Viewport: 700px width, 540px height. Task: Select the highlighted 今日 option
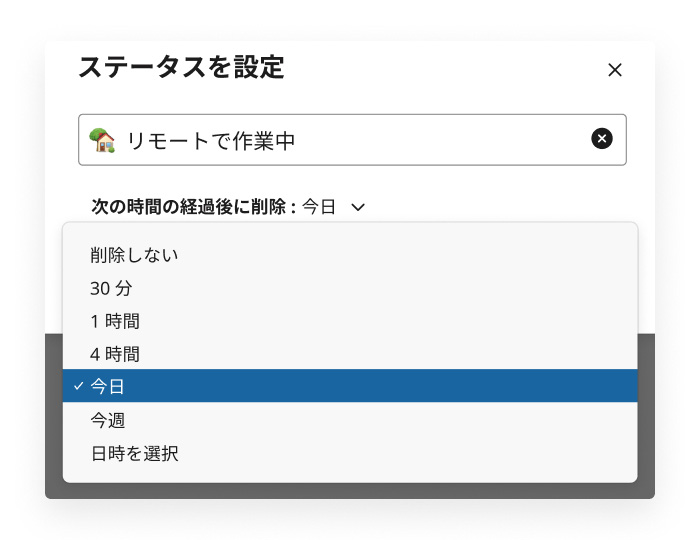pyautogui.click(x=350, y=386)
